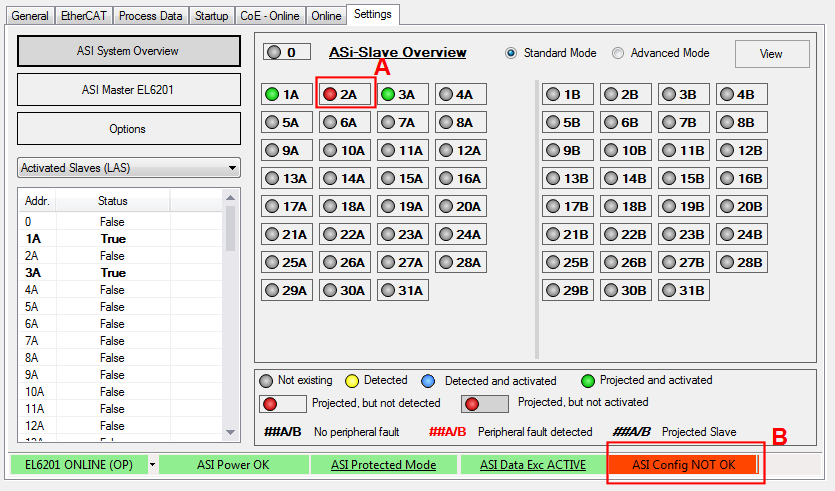
Task: Go to the Startup tab
Action: [x=211, y=16]
